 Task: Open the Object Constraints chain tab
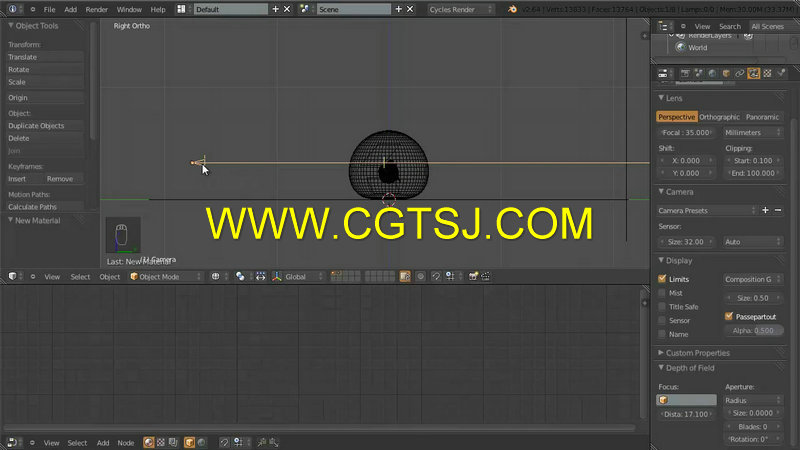coord(740,73)
